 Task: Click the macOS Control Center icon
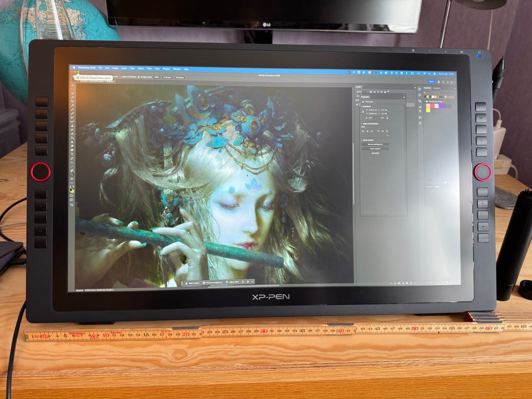pos(434,73)
